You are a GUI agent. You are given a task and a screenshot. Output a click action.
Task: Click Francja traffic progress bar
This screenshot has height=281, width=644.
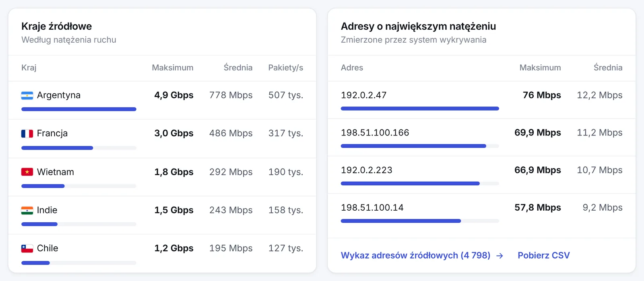pos(79,148)
